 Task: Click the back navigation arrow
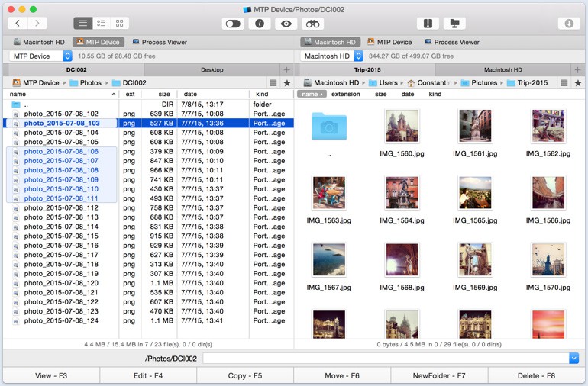[18, 24]
